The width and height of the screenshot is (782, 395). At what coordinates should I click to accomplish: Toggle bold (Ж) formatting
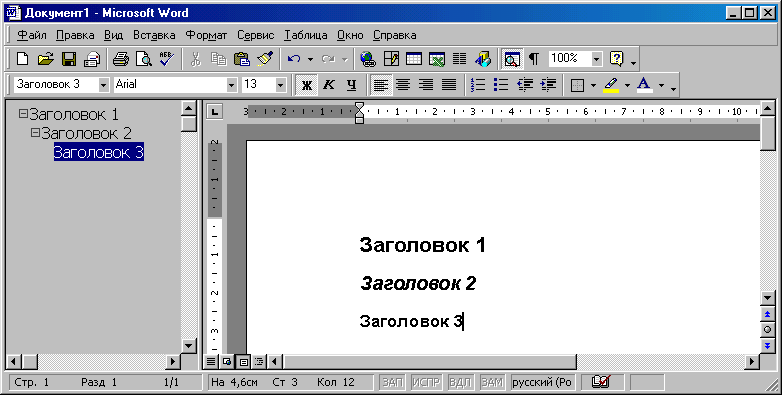[307, 85]
